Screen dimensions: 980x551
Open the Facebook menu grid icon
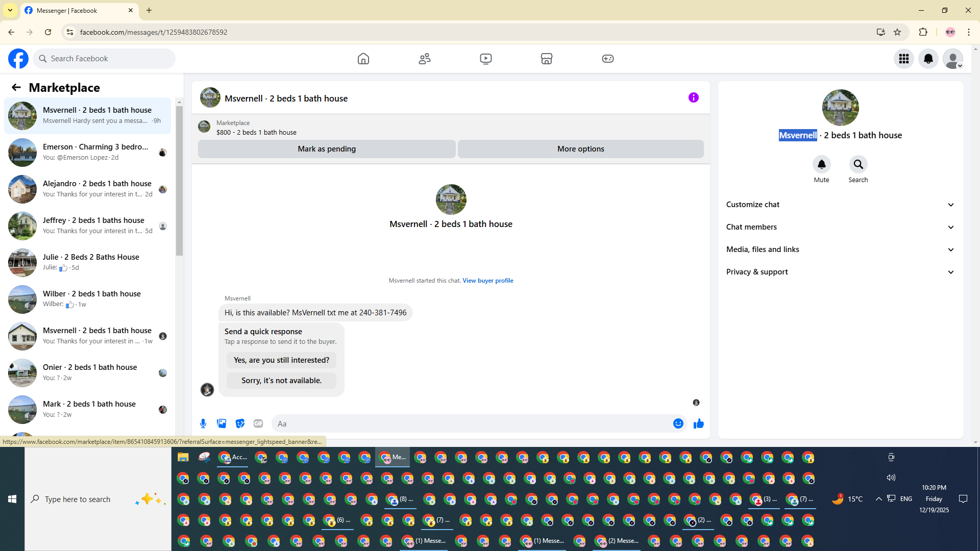[903, 59]
